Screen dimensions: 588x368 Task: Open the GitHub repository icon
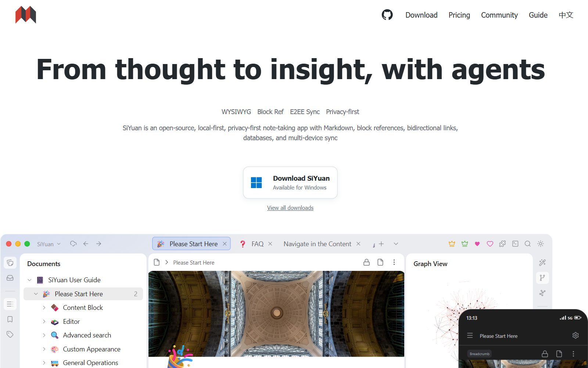[x=387, y=15]
